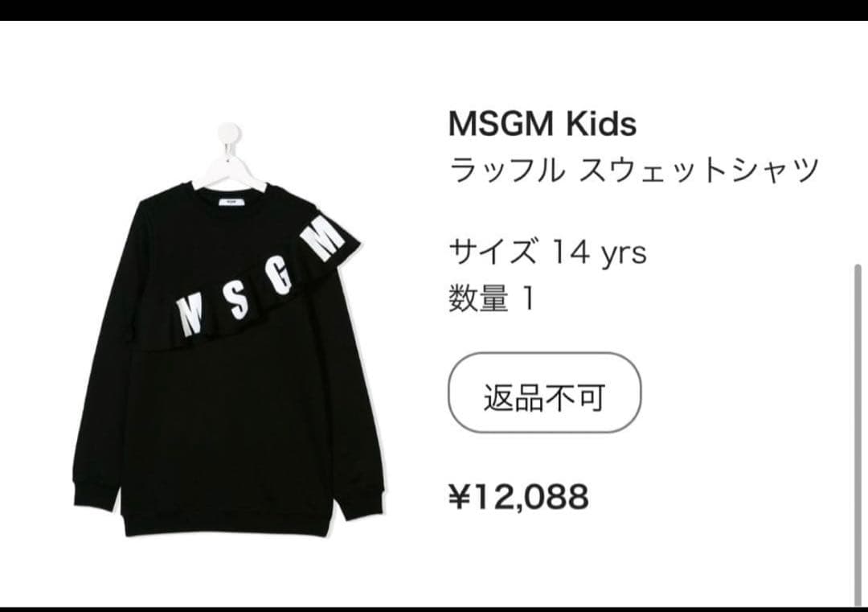Click the サイズ label text
868x612 pixels.
(x=493, y=253)
